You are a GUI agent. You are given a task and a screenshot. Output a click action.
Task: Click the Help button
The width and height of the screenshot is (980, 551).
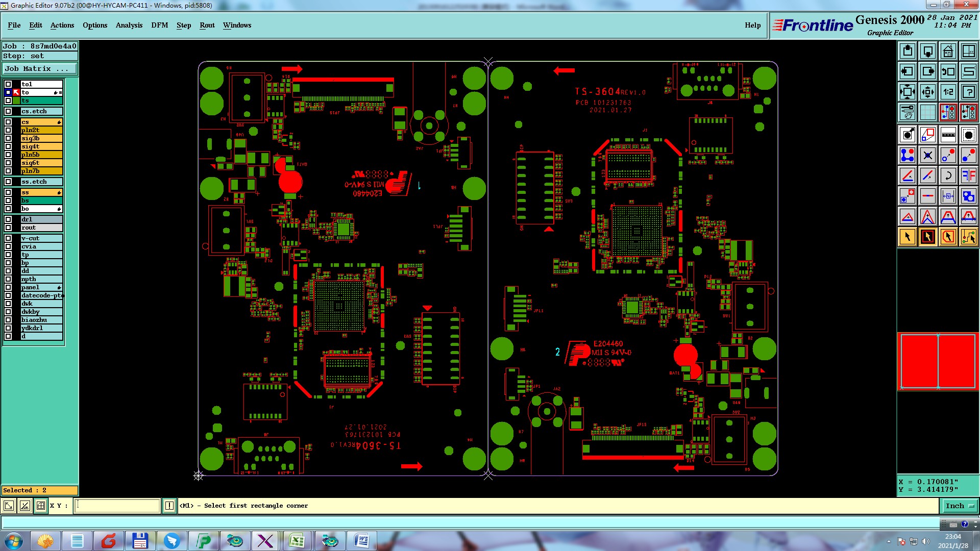point(752,25)
